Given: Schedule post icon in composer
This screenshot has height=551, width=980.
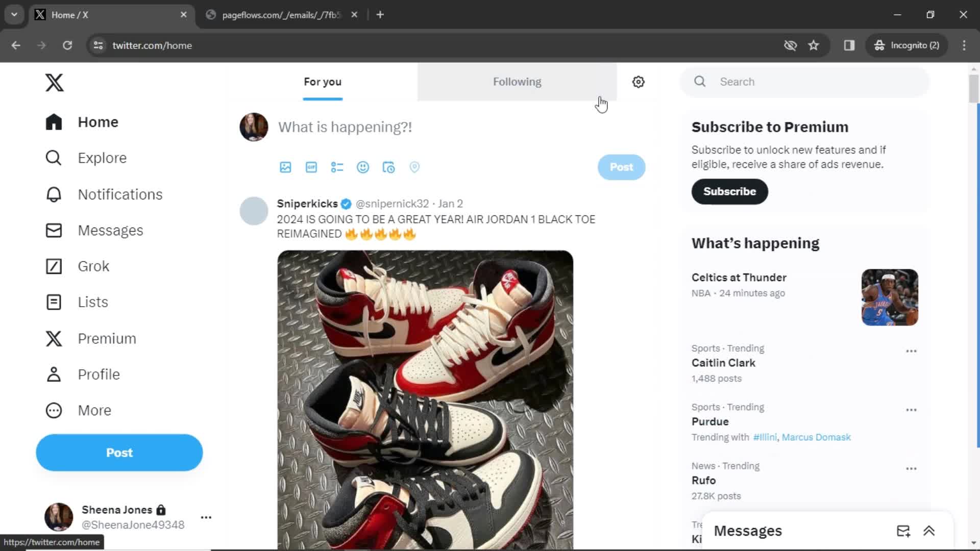Looking at the screenshot, I should click(388, 167).
